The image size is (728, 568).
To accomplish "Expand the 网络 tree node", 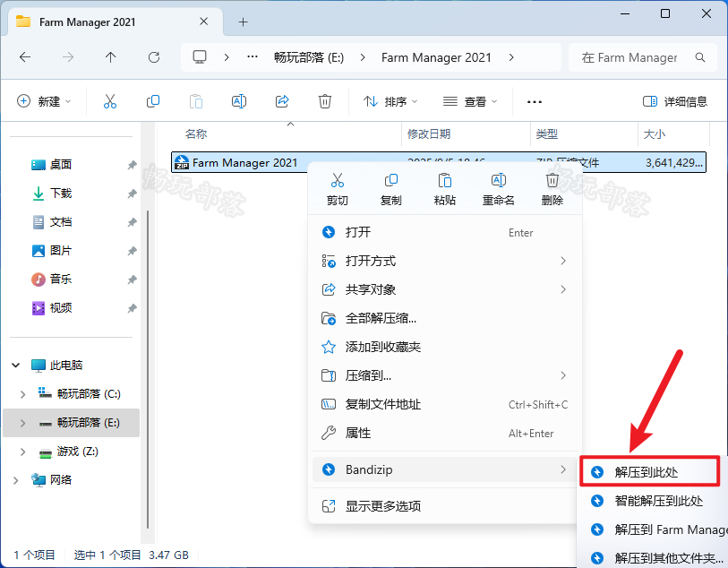I will (x=16, y=480).
